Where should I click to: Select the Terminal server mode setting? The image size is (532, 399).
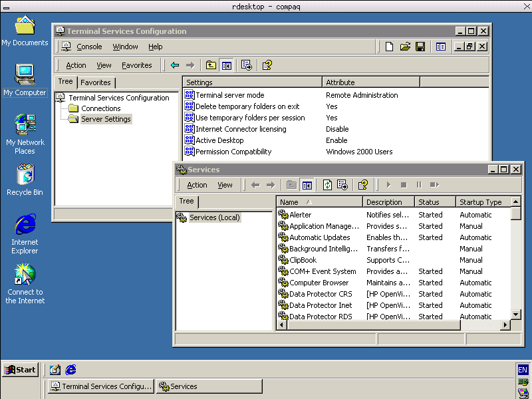229,95
